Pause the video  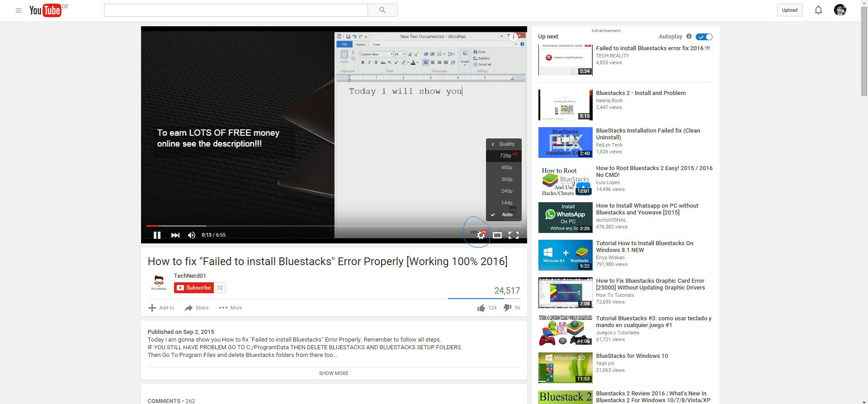point(157,235)
